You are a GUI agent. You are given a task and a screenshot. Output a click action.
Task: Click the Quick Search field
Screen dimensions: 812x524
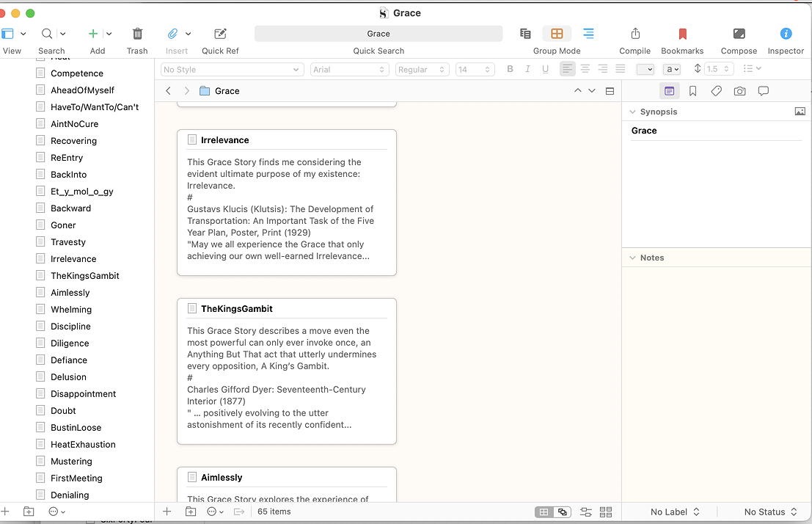378,34
